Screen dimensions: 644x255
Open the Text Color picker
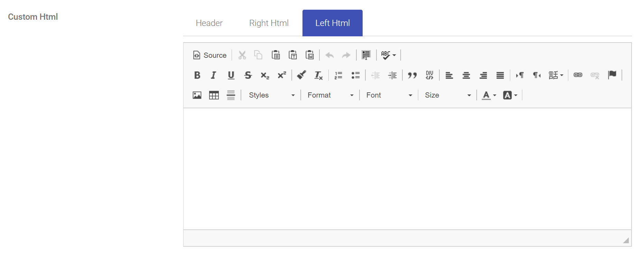point(489,95)
